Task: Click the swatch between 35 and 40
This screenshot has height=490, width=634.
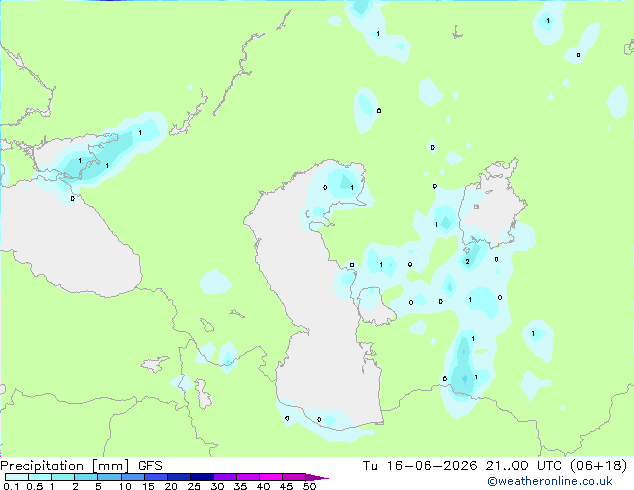Action: coord(247,477)
